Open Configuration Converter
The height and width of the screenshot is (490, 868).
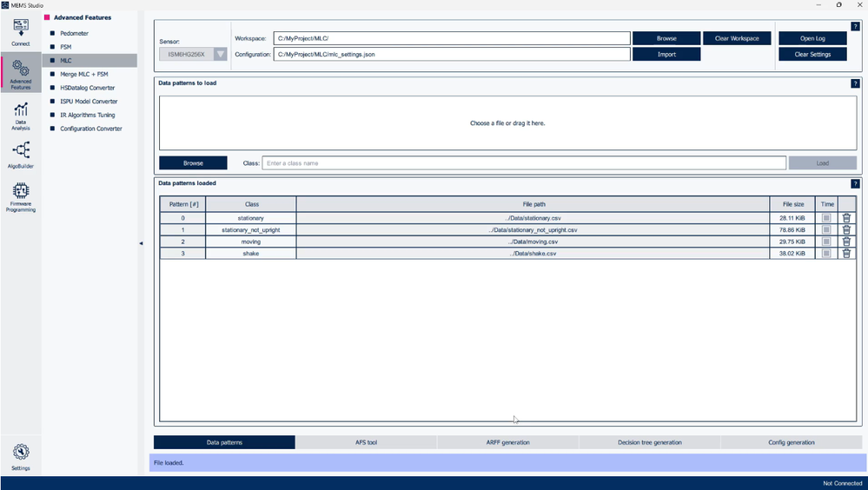coord(89,129)
